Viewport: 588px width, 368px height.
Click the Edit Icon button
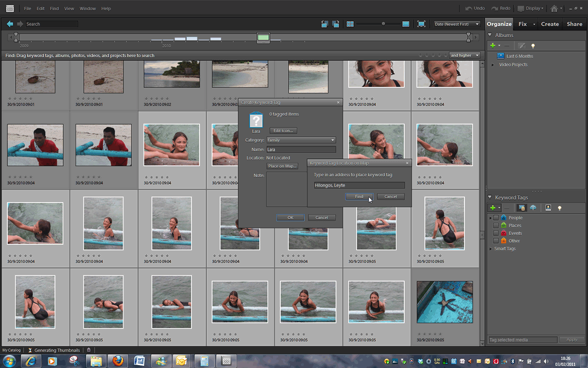284,131
